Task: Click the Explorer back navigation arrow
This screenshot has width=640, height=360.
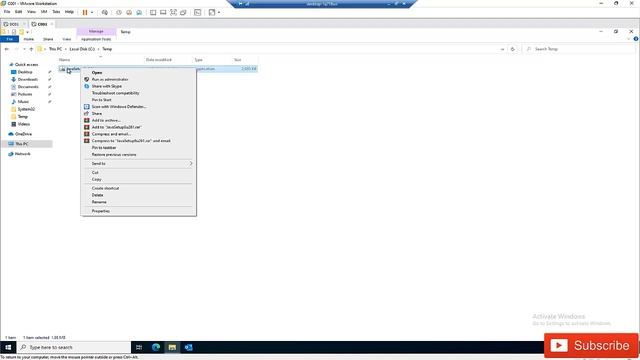Action: pyautogui.click(x=7, y=49)
